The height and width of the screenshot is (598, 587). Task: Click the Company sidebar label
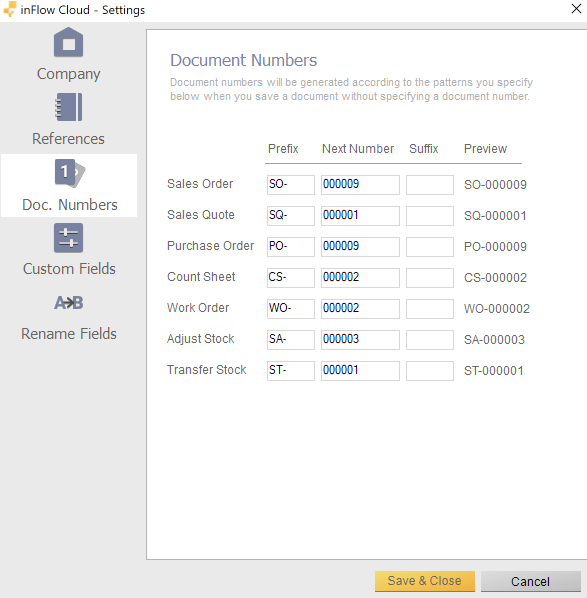click(69, 74)
